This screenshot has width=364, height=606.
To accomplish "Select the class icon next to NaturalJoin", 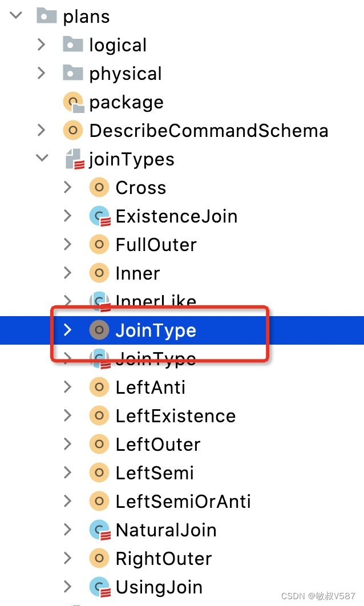I will click(99, 530).
